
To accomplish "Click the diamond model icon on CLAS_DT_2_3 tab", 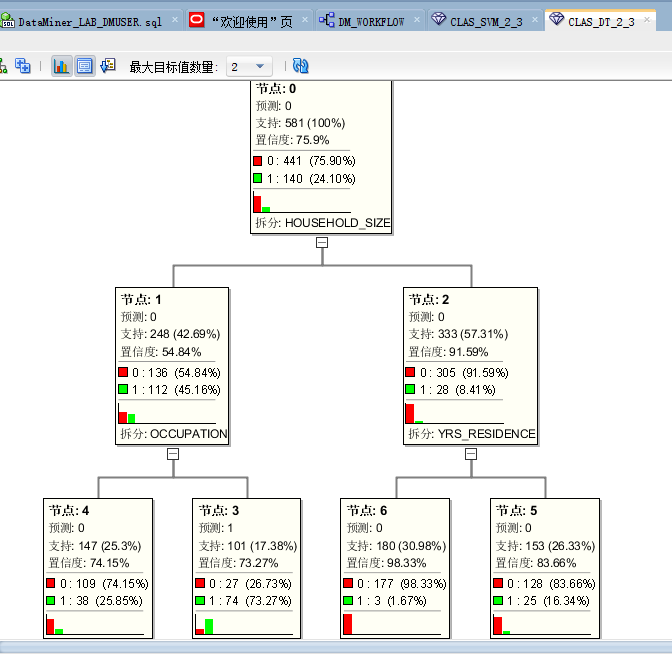I will tap(556, 19).
